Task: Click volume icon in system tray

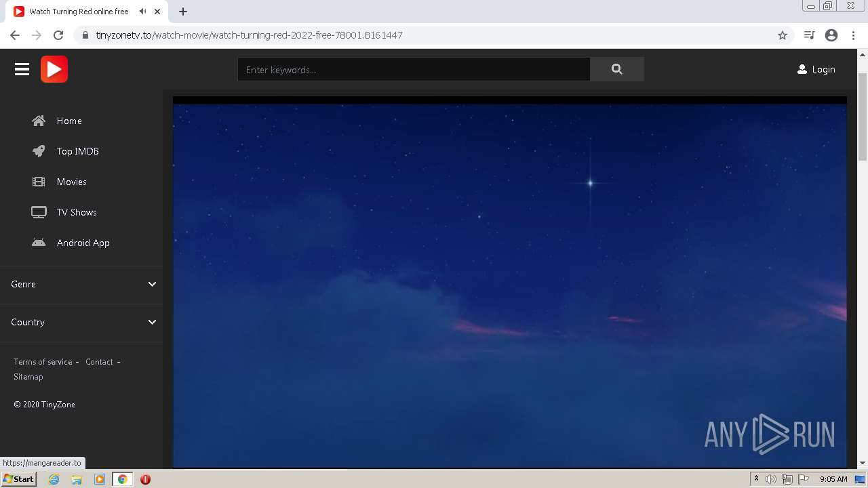Action: pos(770,479)
